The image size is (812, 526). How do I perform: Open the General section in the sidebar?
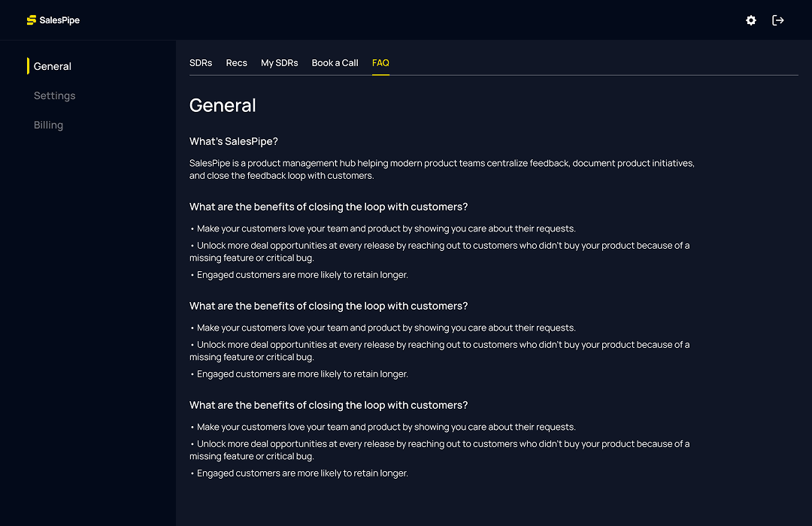(x=52, y=66)
